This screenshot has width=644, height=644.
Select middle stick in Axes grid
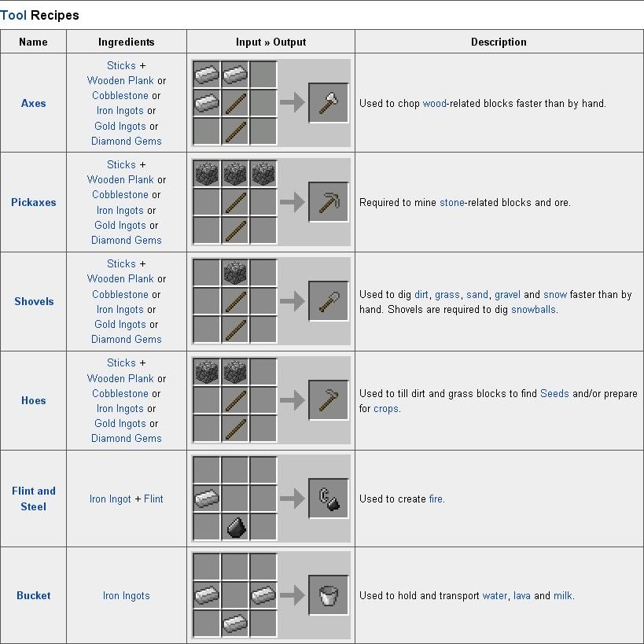(x=235, y=103)
